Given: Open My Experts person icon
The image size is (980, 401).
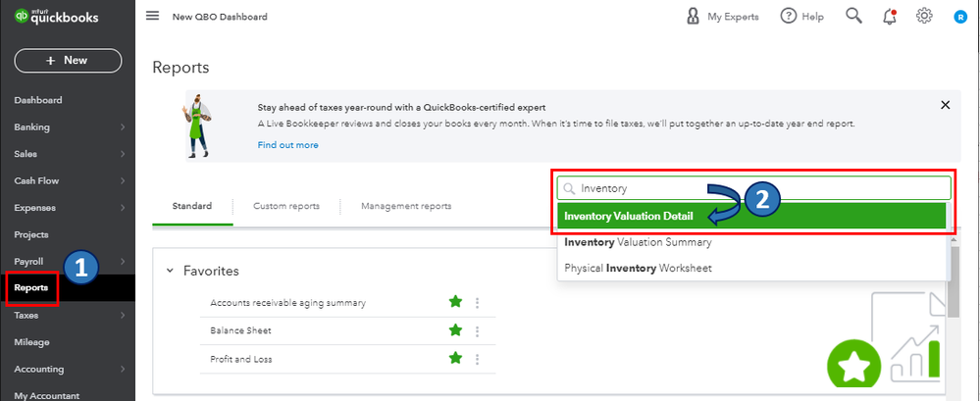Looking at the screenshot, I should point(694,16).
